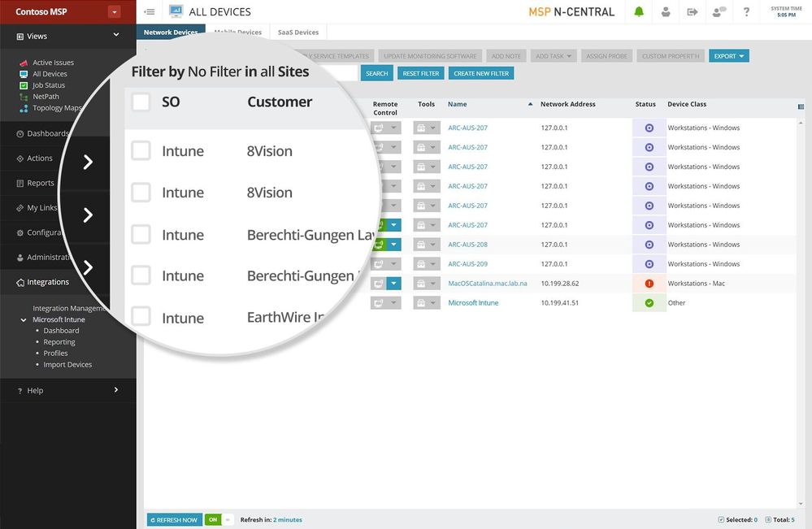This screenshot has height=529, width=812.
Task: Click the All Devices monitor icon in header
Action: click(176, 11)
